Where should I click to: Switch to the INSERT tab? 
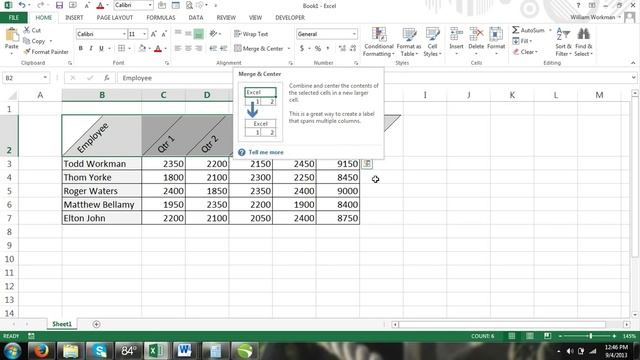click(x=74, y=18)
